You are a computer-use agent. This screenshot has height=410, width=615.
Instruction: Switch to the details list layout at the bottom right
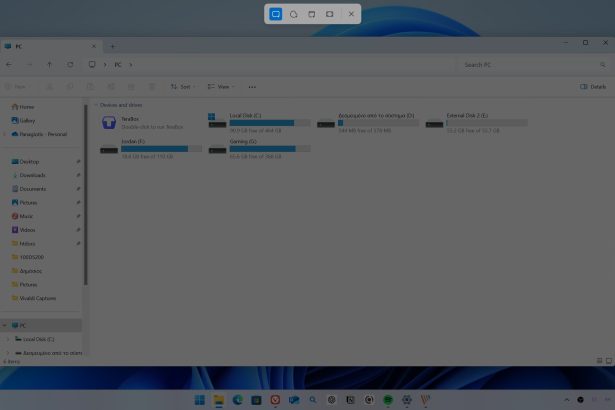[599, 361]
